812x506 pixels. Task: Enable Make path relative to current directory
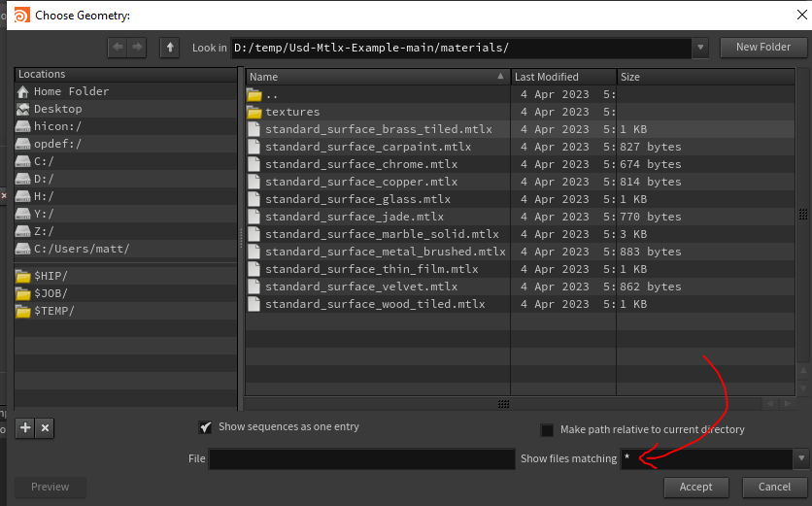tap(547, 430)
